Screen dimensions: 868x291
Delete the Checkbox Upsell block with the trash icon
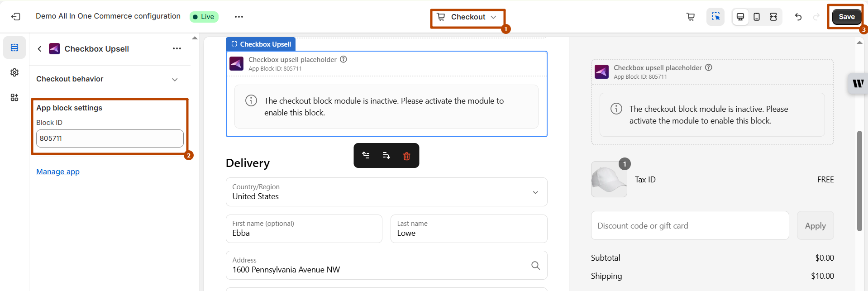coord(406,156)
